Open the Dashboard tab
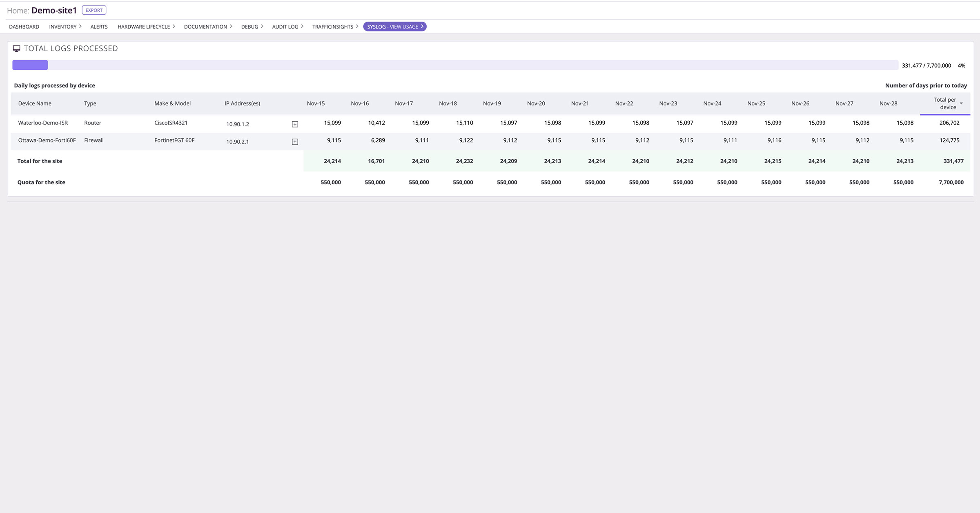 coord(24,27)
